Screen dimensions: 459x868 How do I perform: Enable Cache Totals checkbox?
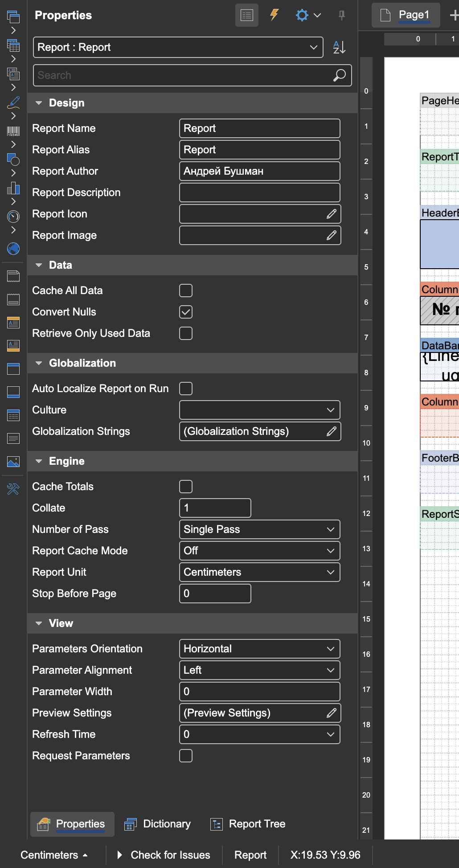(186, 487)
